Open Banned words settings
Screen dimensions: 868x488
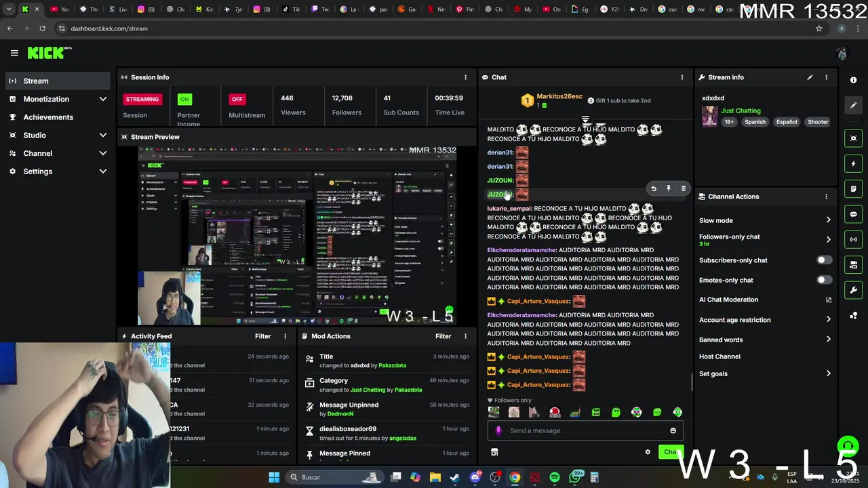[x=765, y=340]
